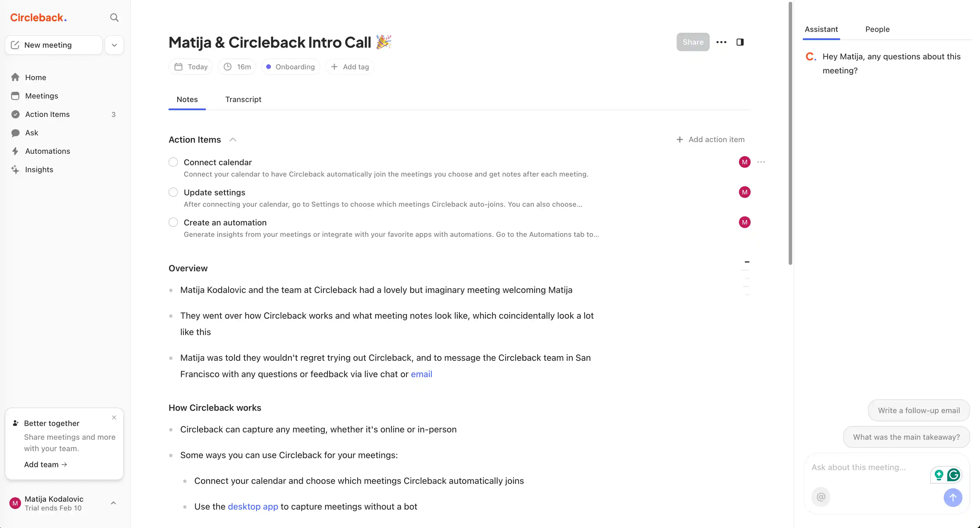Open search from the top sidebar
Viewport: 980px width, 528px height.
point(114,18)
